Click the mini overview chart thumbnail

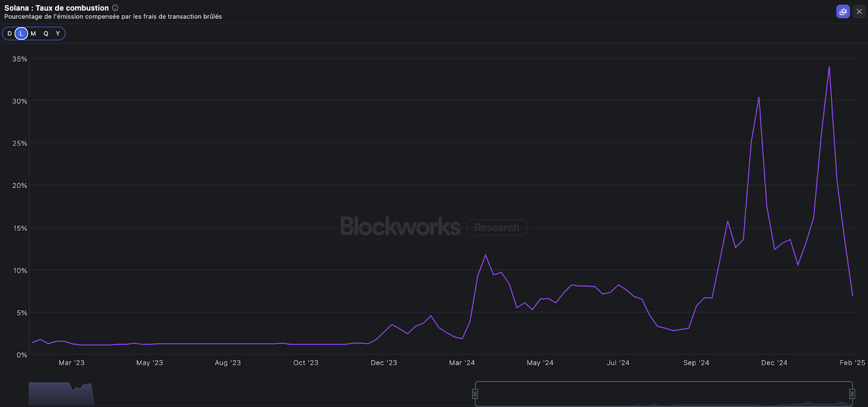pyautogui.click(x=61, y=394)
